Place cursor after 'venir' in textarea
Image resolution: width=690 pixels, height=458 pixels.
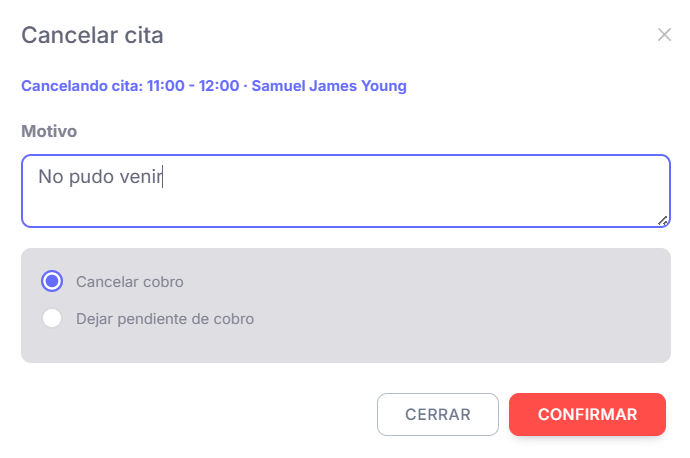coord(164,177)
